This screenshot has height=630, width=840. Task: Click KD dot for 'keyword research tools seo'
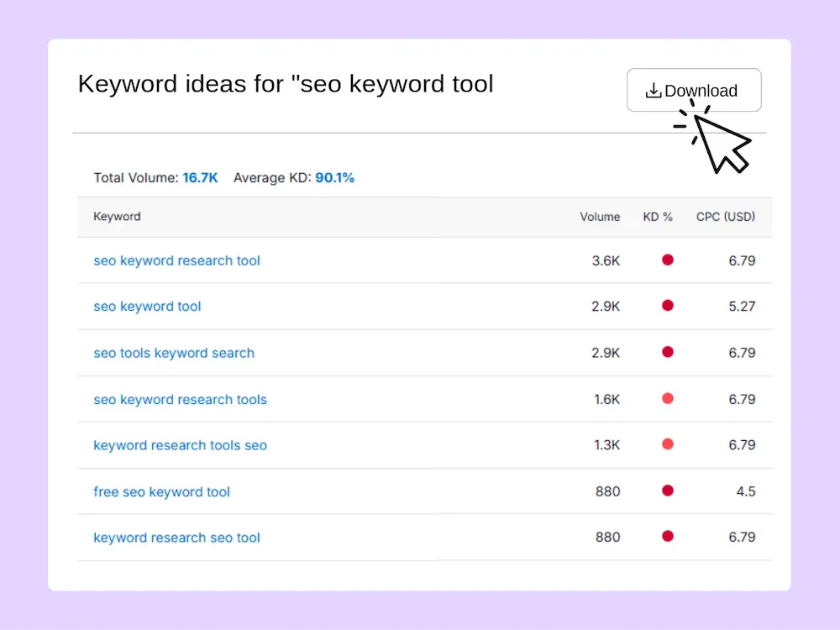coord(668,444)
